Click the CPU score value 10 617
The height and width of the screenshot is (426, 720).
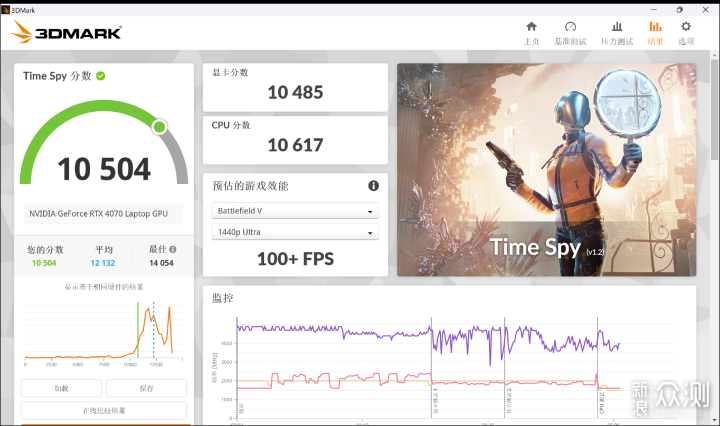[295, 145]
